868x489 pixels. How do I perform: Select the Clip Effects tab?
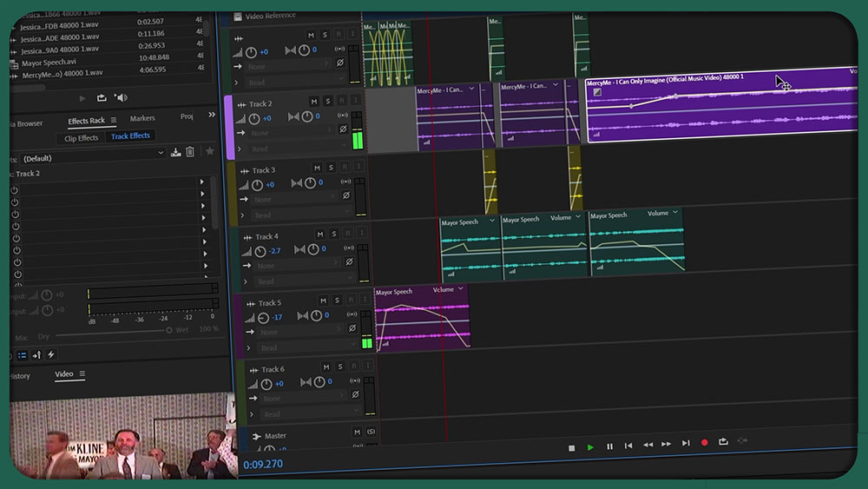(81, 138)
